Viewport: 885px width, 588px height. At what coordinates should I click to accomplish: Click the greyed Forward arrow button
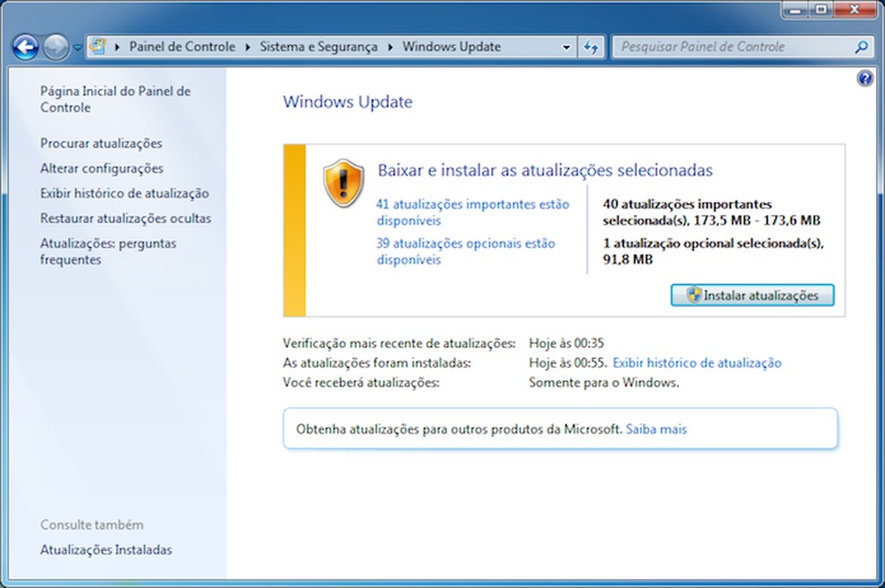click(x=56, y=47)
